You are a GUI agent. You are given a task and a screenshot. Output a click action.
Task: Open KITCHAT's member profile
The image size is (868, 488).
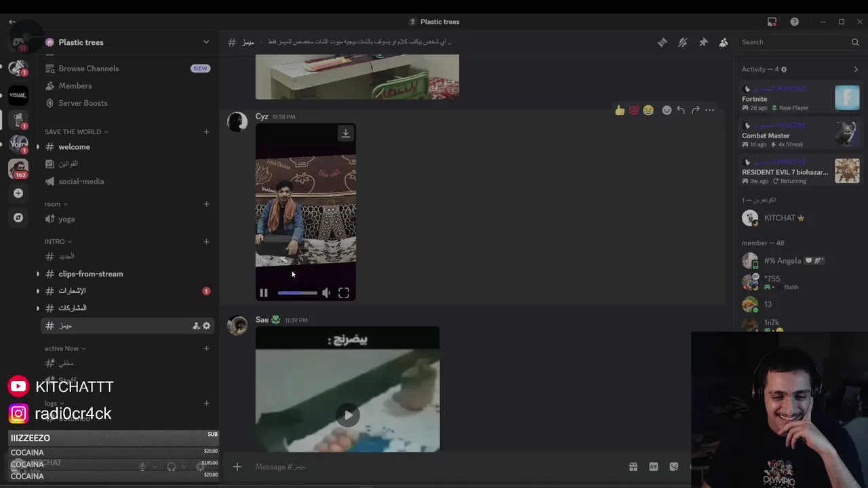pos(800,218)
